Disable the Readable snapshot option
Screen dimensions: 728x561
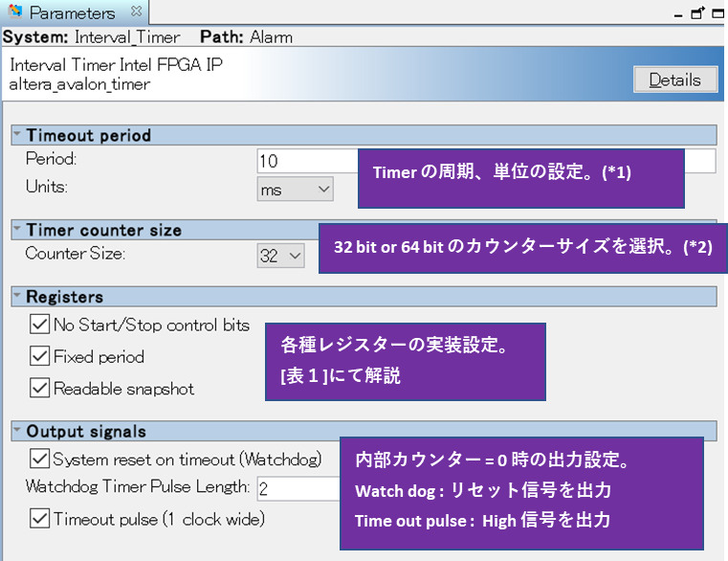pyautogui.click(x=39, y=388)
